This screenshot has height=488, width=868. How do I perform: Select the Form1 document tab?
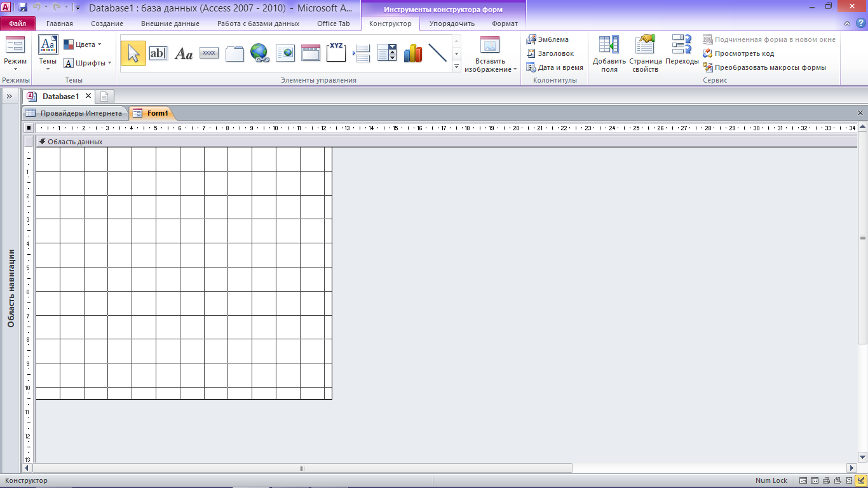pos(151,113)
